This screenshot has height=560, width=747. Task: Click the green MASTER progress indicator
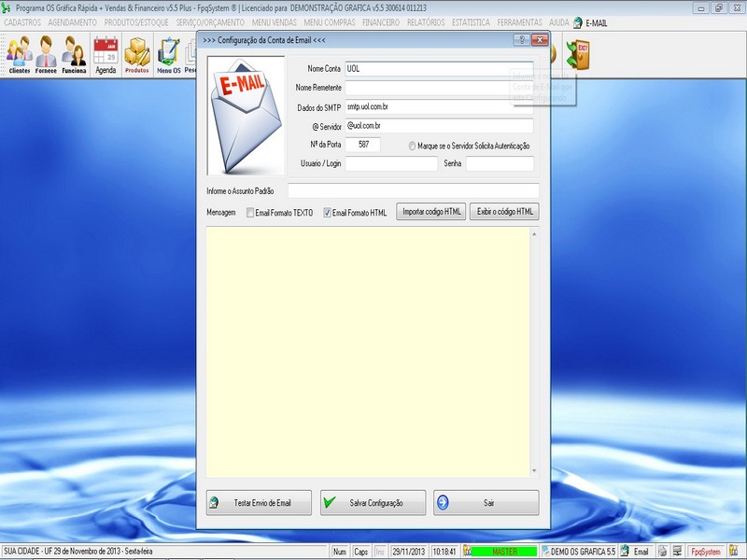(x=502, y=550)
